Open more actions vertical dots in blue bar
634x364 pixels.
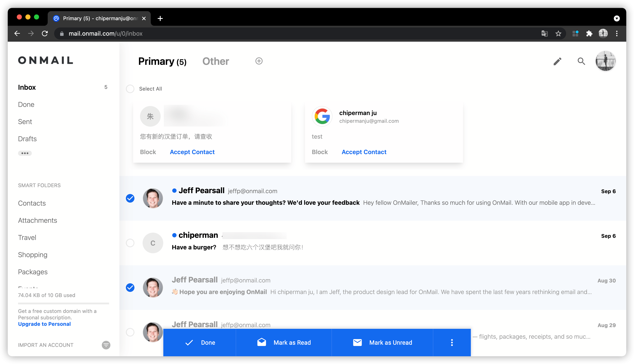452,343
